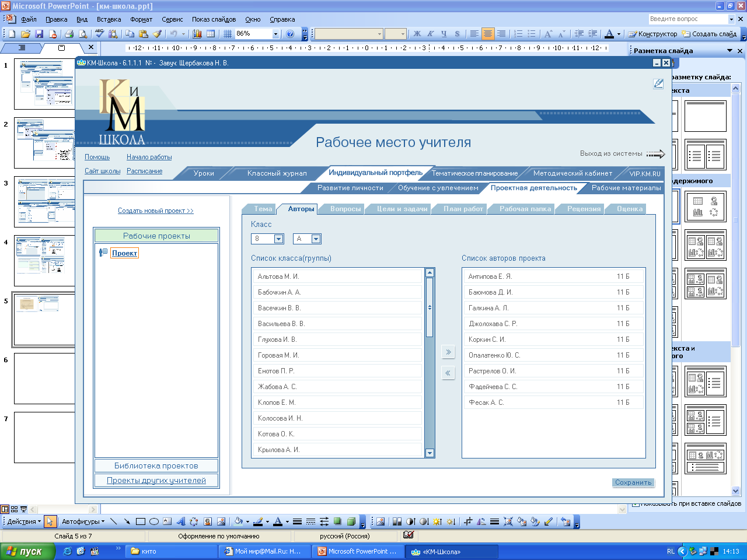Select author Коркин С. И. in authors list

[x=553, y=339]
